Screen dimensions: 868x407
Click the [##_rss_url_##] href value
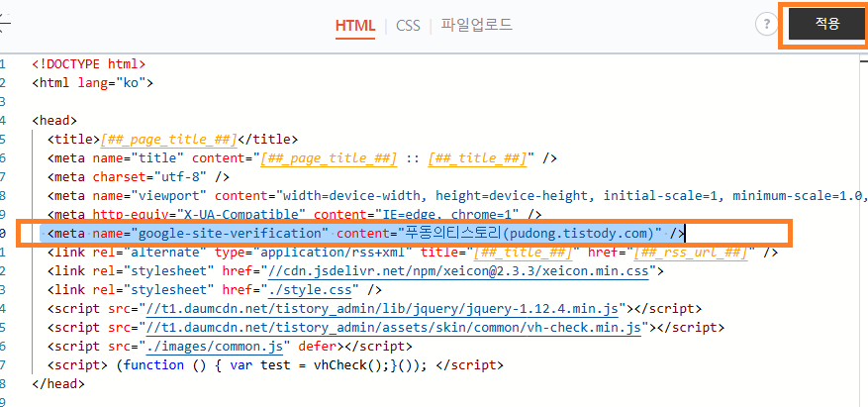click(x=690, y=254)
